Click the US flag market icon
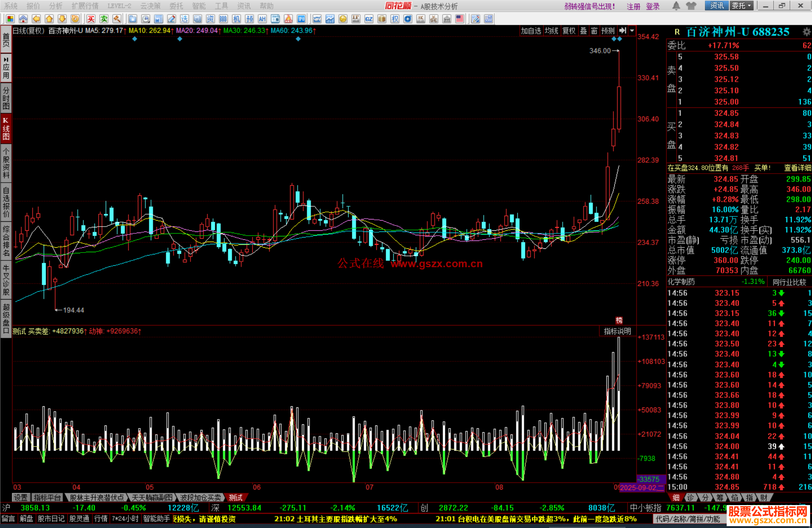Screen dimensions: 812x528 (x=459, y=19)
